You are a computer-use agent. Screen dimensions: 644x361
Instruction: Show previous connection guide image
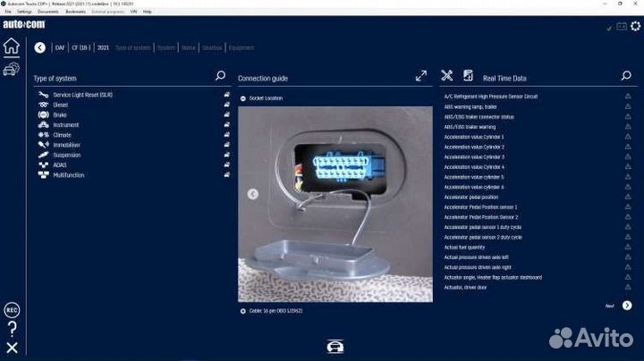point(253,194)
